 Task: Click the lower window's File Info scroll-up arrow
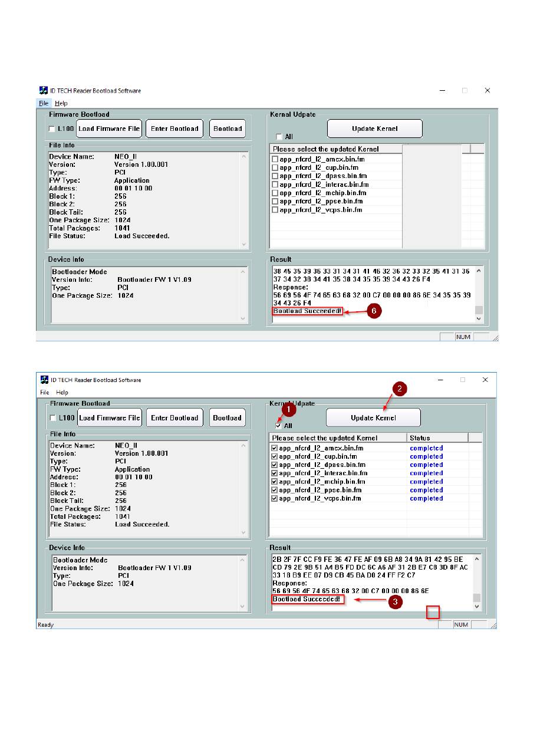click(245, 446)
